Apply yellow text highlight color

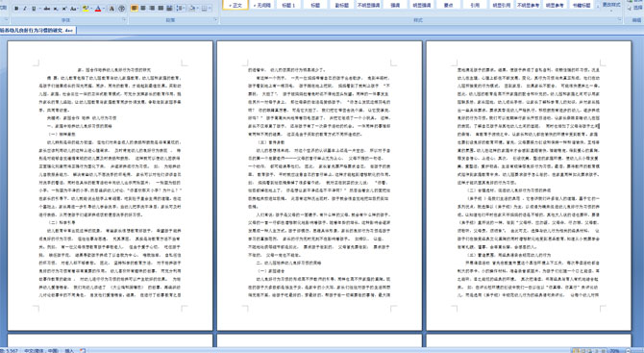(x=86, y=9)
